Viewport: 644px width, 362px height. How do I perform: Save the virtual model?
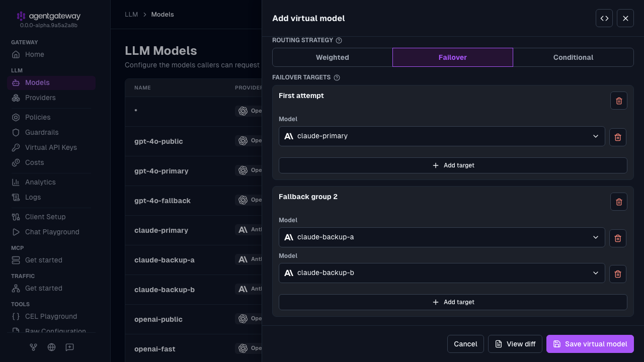coord(590,344)
